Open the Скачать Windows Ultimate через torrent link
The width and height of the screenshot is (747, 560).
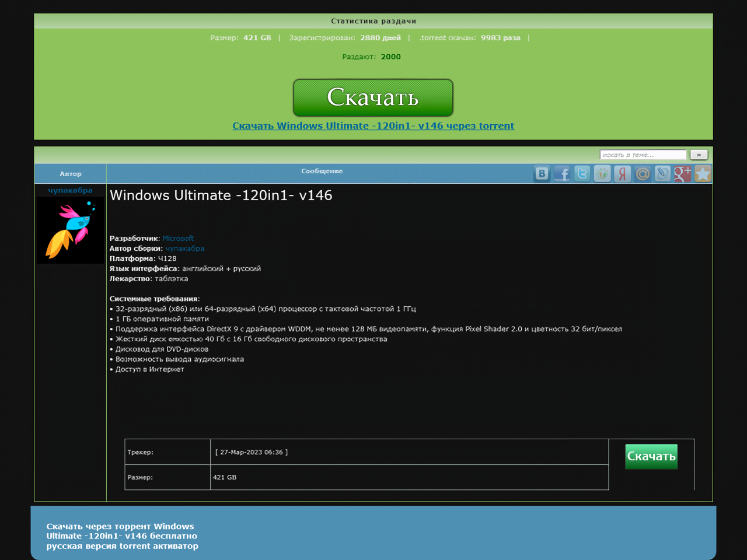click(x=373, y=126)
